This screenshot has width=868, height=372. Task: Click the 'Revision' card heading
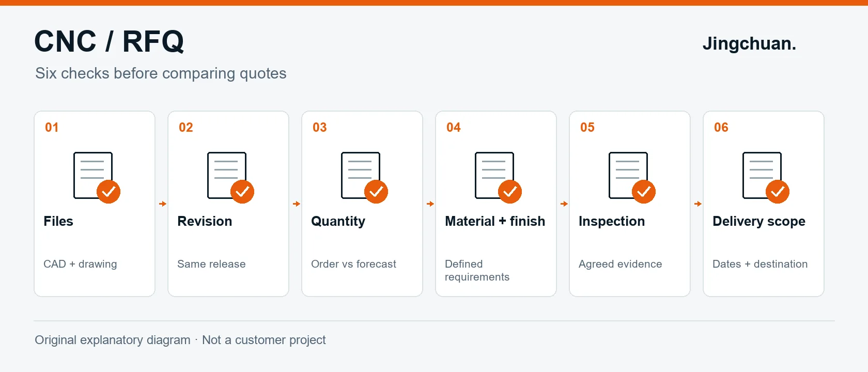(x=205, y=221)
